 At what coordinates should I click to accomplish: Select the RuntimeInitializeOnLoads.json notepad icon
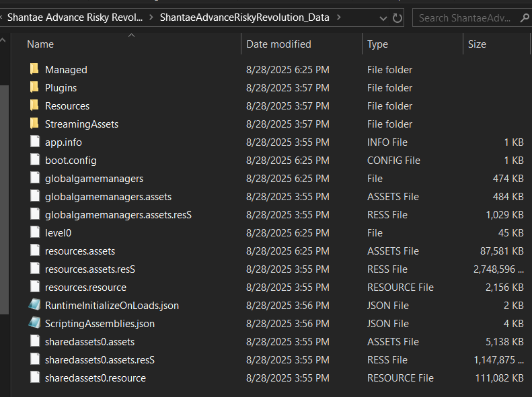tap(34, 305)
